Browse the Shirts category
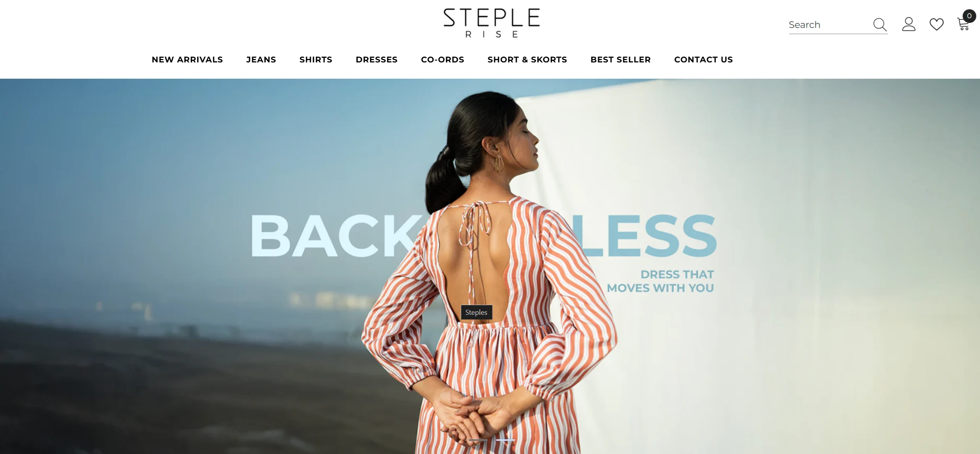This screenshot has height=454, width=980. coord(316,60)
